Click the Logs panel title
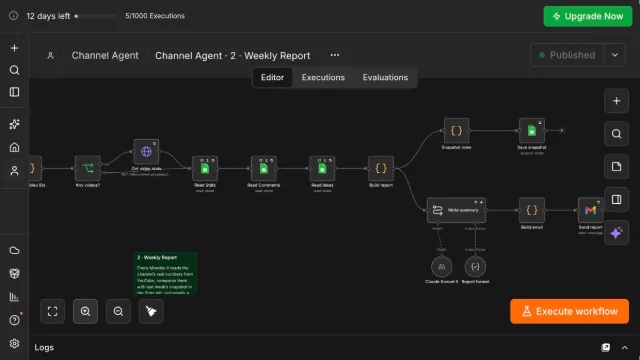The width and height of the screenshot is (640, 360). pyautogui.click(x=44, y=347)
